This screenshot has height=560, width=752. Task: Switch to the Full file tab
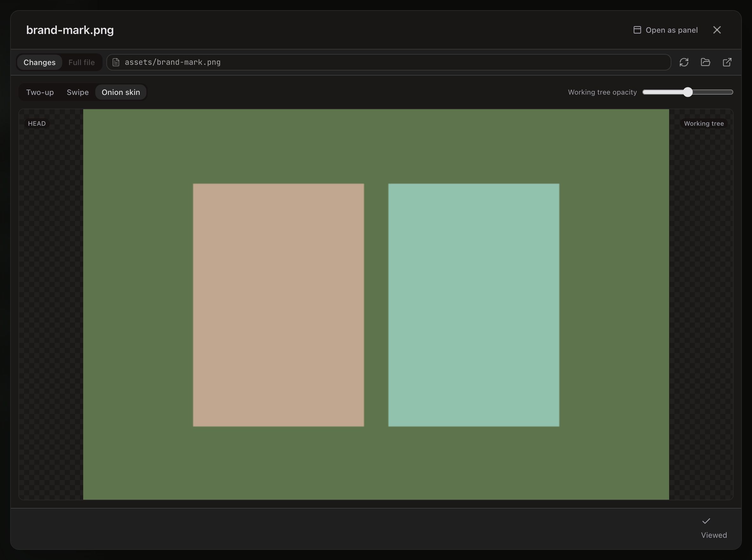[81, 62]
